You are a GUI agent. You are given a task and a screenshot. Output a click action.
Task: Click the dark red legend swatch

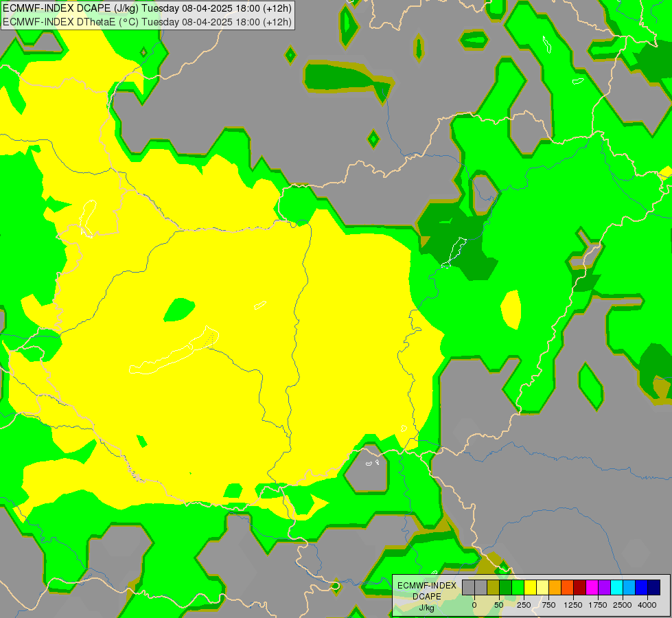580,587
